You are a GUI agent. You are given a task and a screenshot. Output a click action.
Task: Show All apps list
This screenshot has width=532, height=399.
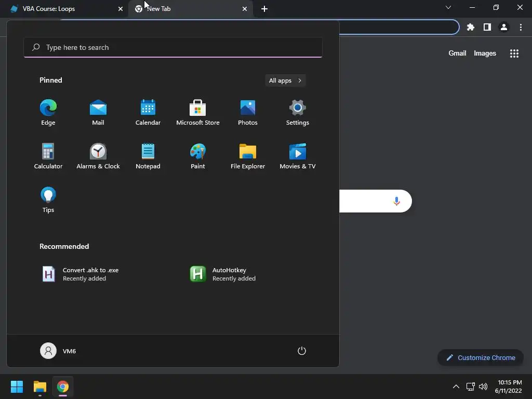(285, 81)
